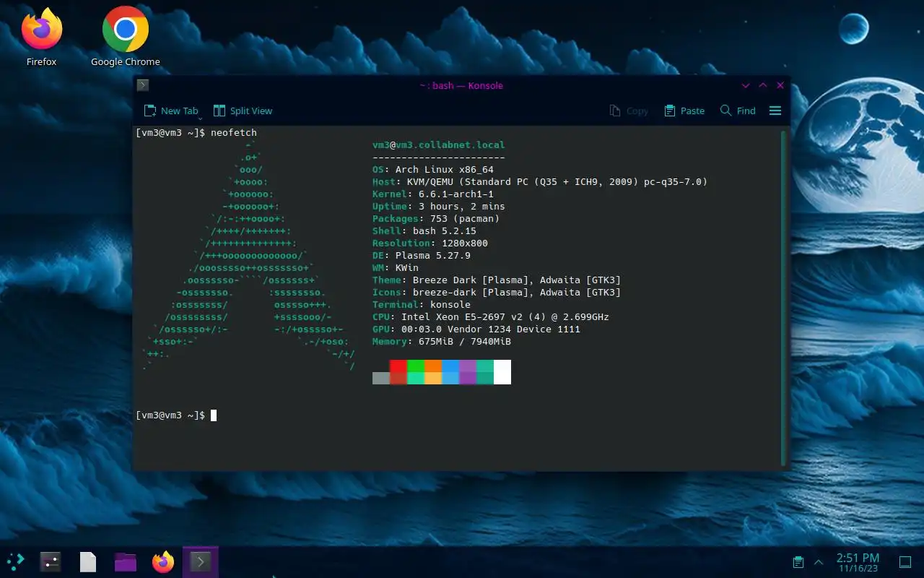Click the 'Host: KVM/QEMU' line
The height and width of the screenshot is (578, 924).
pyautogui.click(x=540, y=182)
